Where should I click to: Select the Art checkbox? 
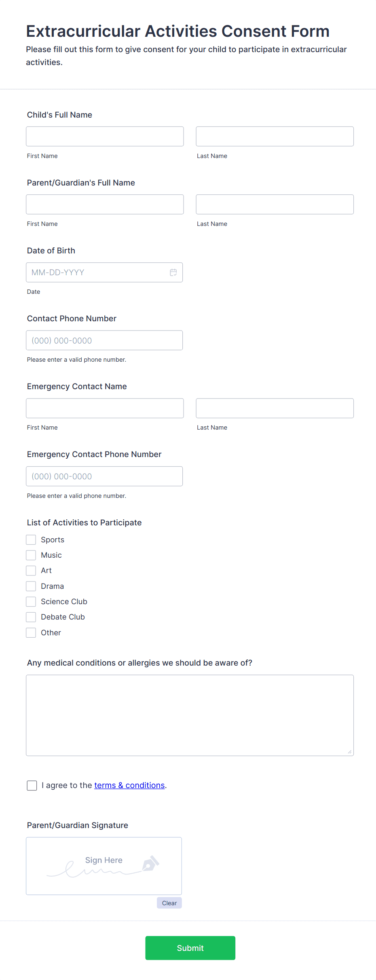point(31,570)
